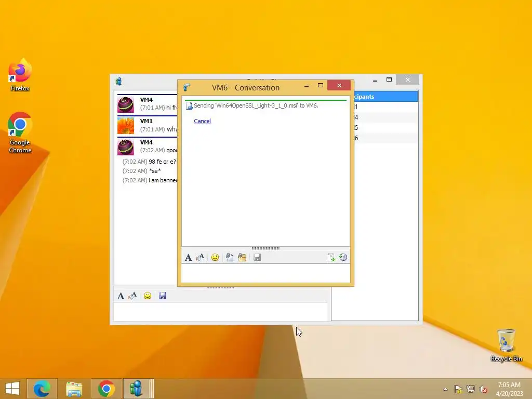Select the VM1 message at 7:01 AM
The image size is (532, 399).
(x=159, y=129)
